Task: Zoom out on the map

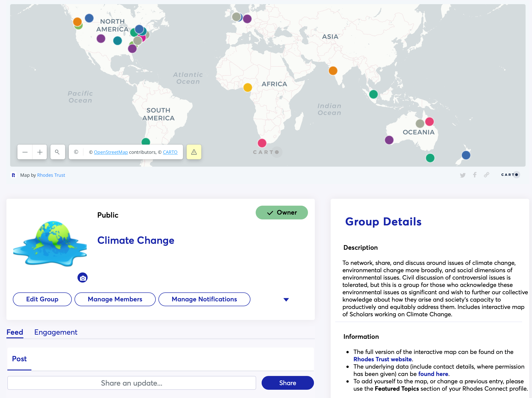Action: pos(25,152)
